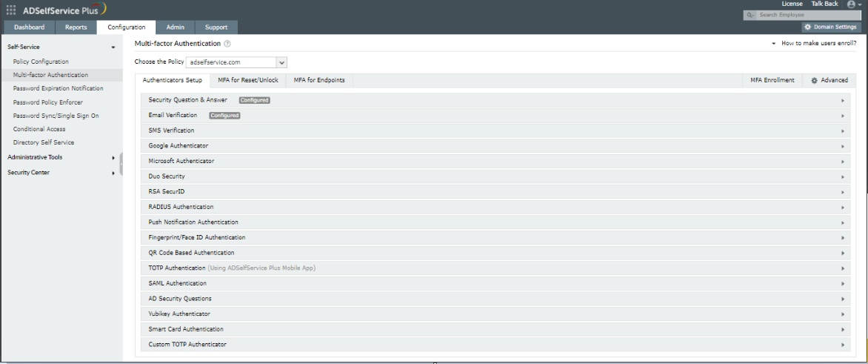
Task: Expand Custom TOTP Authenticator row
Action: tap(496, 345)
